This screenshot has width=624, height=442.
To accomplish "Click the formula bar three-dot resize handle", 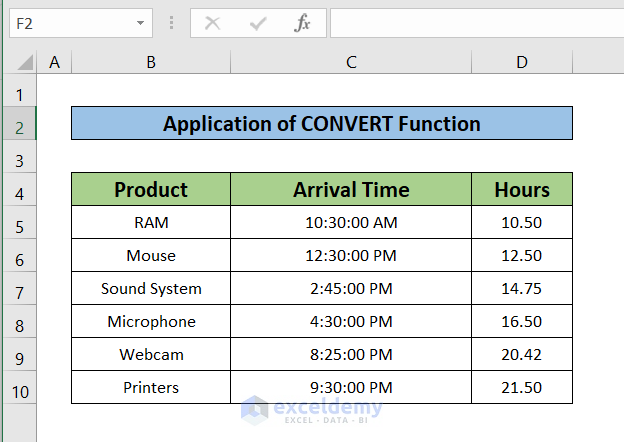I will (x=172, y=23).
